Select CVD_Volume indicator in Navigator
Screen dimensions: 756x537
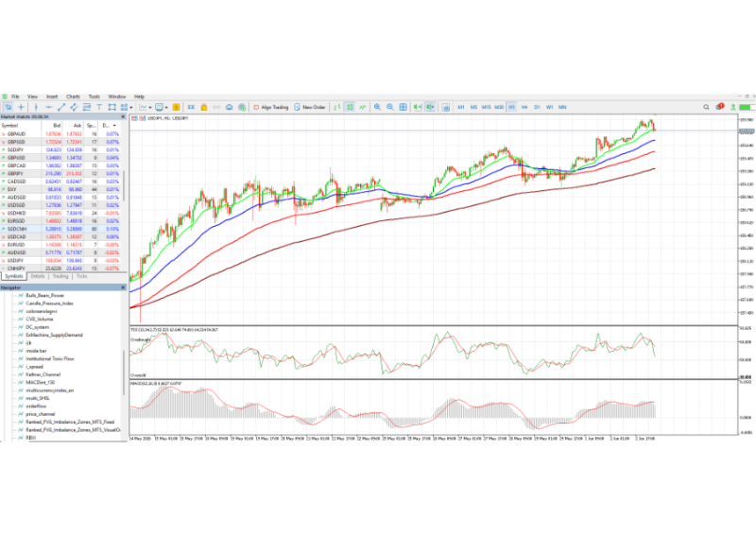[x=39, y=320]
